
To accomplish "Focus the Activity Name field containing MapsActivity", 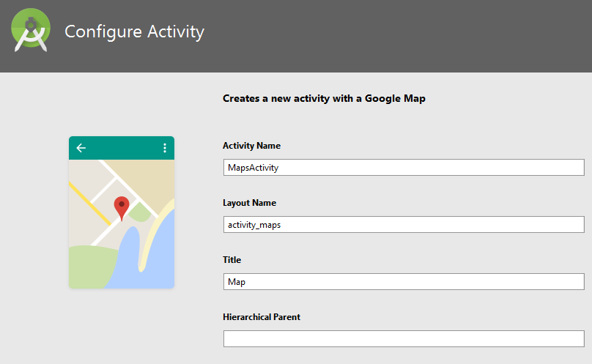I will (404, 167).
